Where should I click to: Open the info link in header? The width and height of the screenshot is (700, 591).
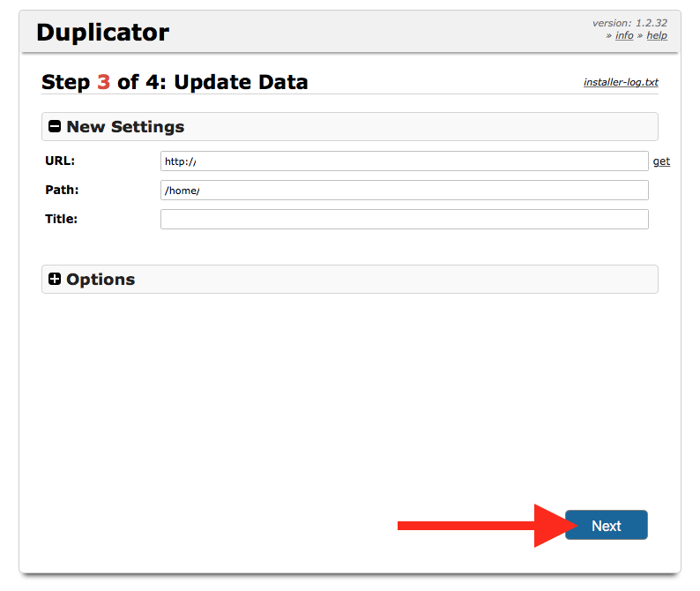(x=624, y=35)
